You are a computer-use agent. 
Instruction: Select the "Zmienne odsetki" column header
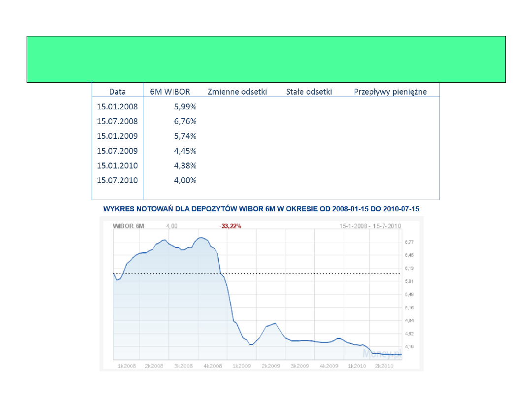click(x=237, y=92)
